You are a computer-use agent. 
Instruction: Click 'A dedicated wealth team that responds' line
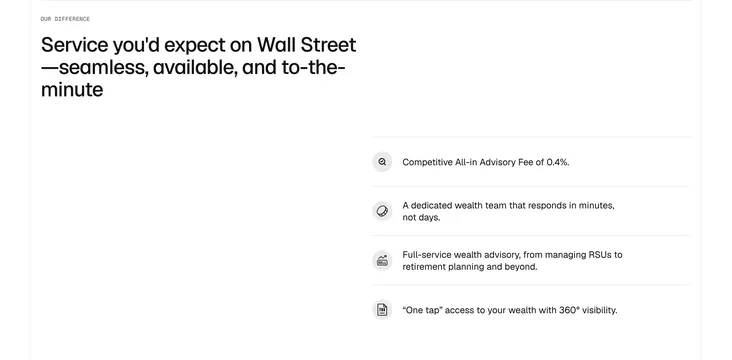508,205
